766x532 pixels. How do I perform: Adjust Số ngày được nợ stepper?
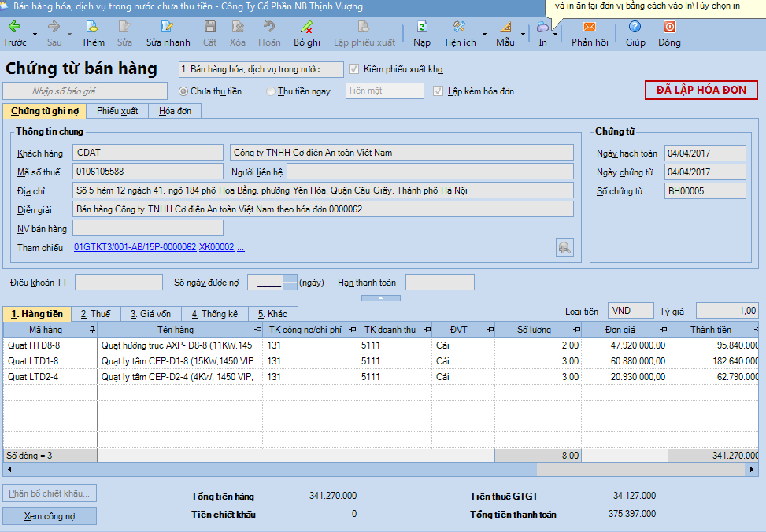click(x=290, y=283)
